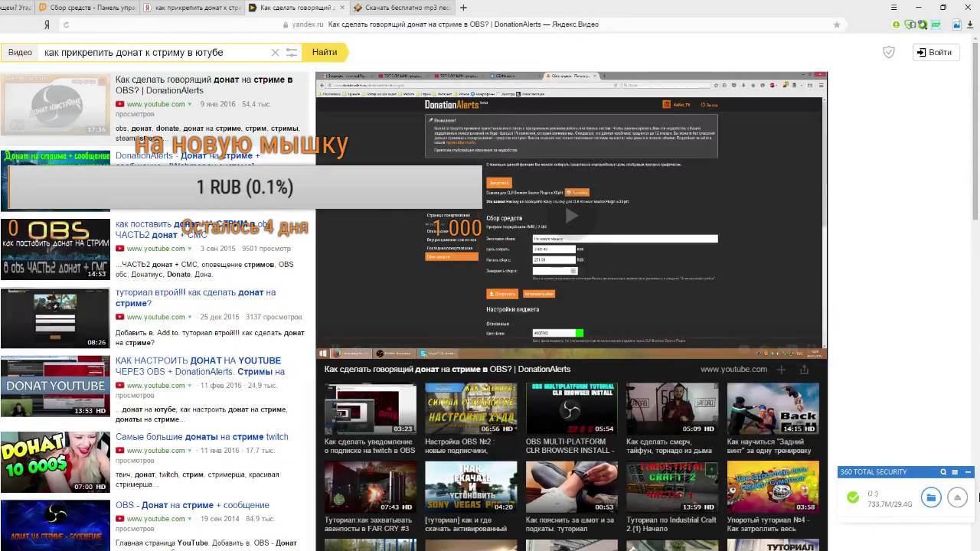
Task: Open 'Задний винт' Back 14:15 thumbnail
Action: (773, 409)
